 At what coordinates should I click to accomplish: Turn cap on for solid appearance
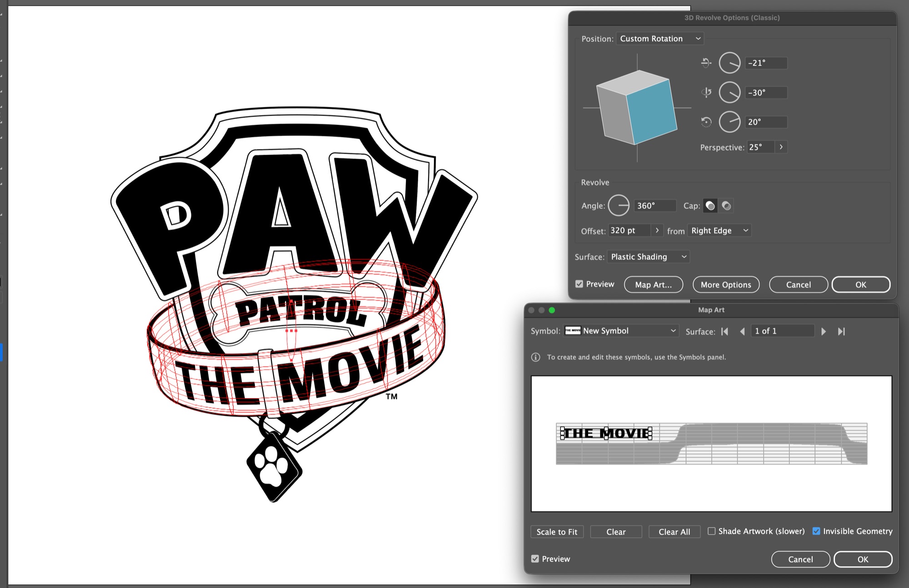pyautogui.click(x=710, y=206)
